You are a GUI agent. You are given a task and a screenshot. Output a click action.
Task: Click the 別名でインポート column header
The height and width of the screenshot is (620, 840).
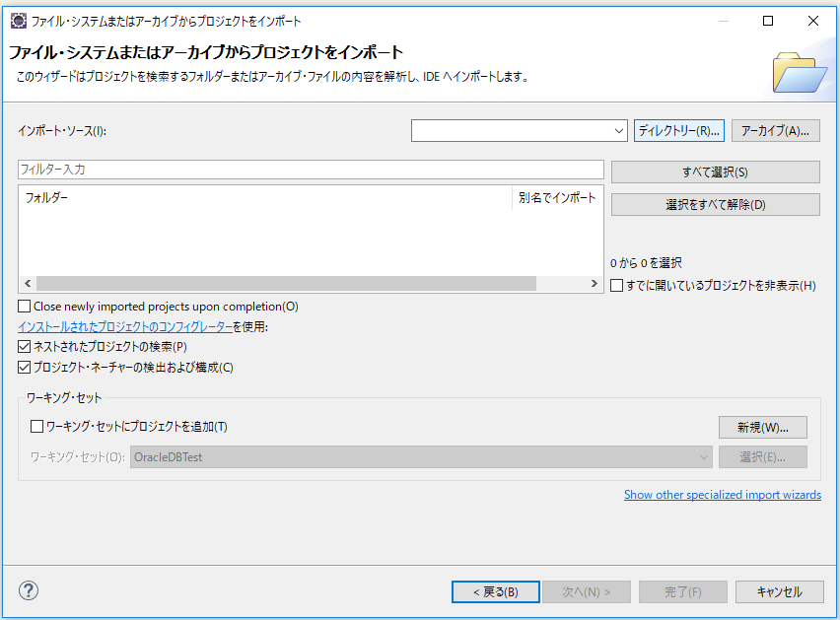point(557,197)
